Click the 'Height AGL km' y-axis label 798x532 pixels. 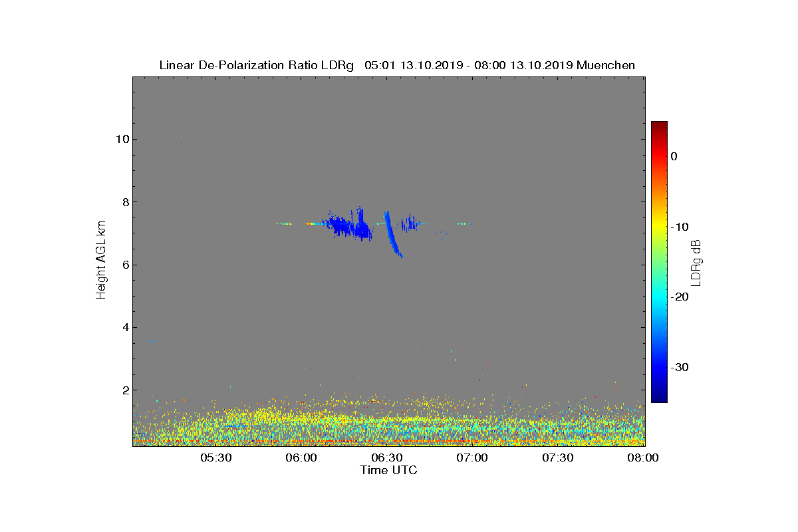[x=101, y=261]
